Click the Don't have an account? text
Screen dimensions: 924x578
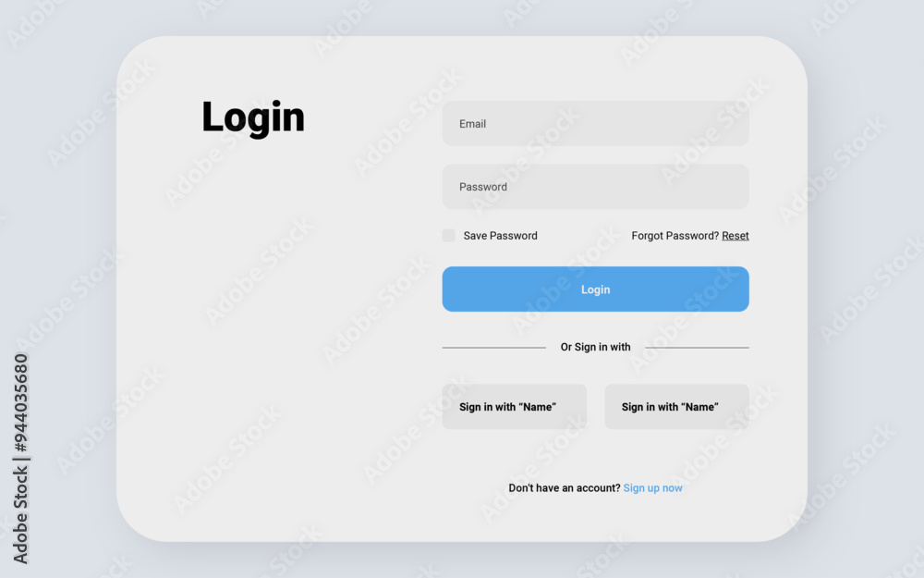tap(564, 487)
